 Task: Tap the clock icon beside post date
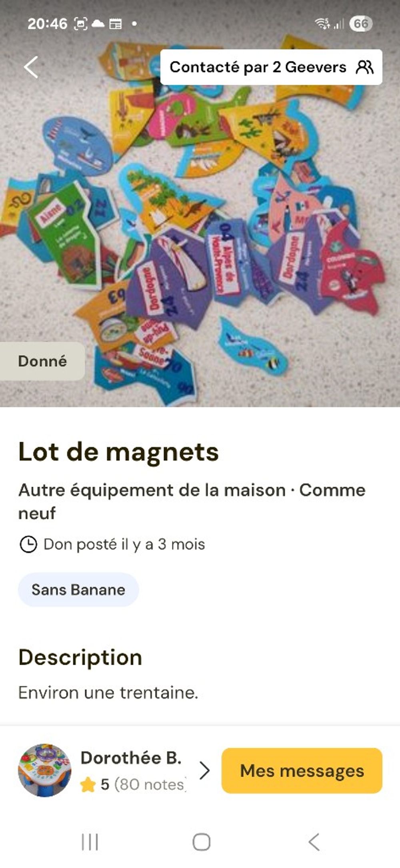[x=28, y=544]
